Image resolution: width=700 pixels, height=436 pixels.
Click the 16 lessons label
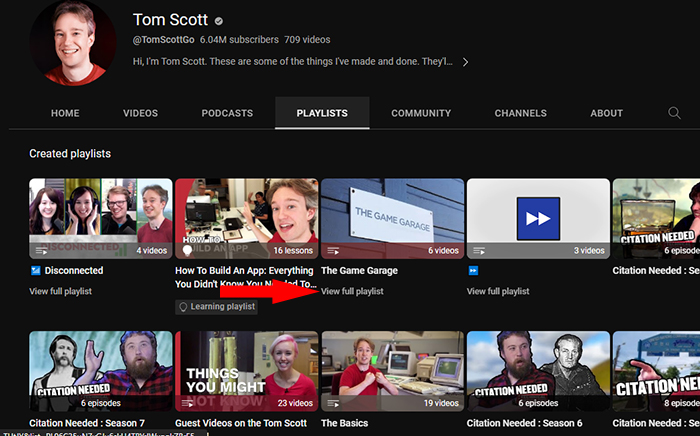[293, 251]
